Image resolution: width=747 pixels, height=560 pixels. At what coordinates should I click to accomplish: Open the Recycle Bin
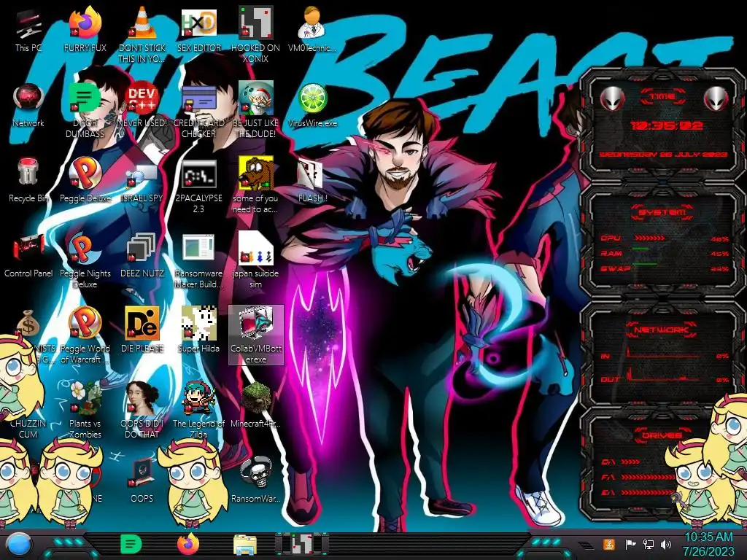pos(28,180)
